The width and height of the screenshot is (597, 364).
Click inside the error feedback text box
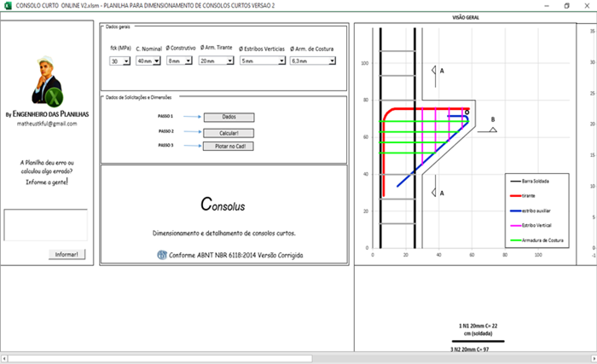coord(46,225)
